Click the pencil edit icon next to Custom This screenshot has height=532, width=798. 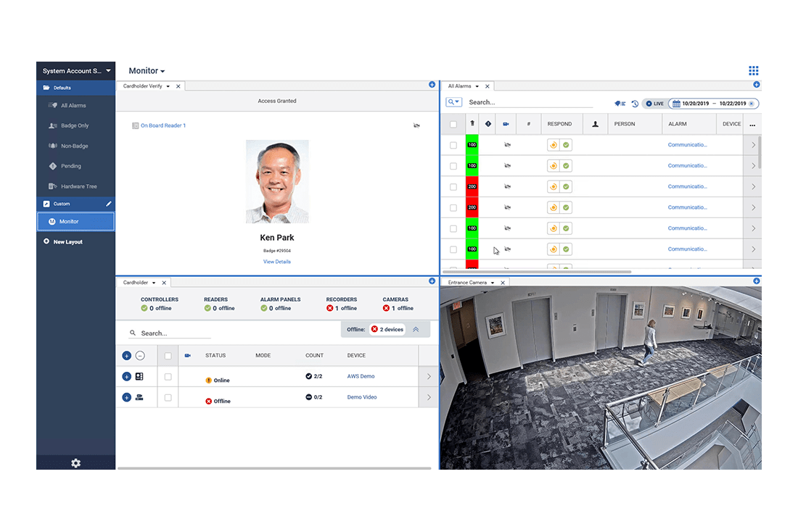click(109, 204)
